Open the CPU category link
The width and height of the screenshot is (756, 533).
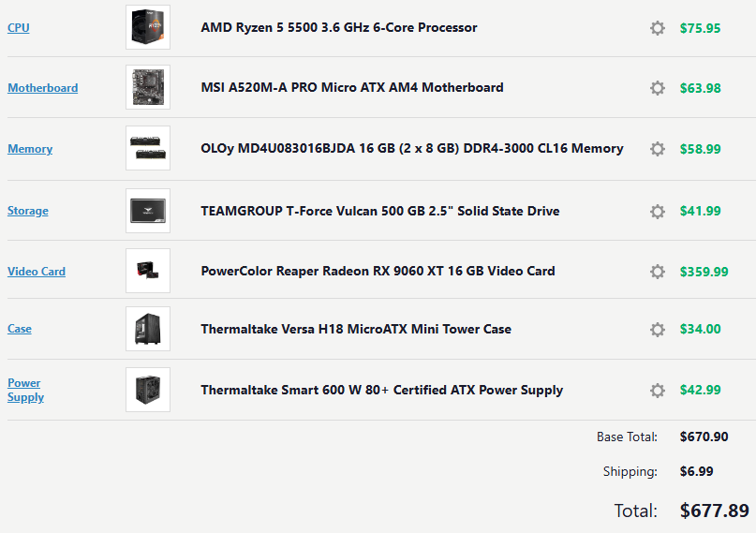(19, 28)
